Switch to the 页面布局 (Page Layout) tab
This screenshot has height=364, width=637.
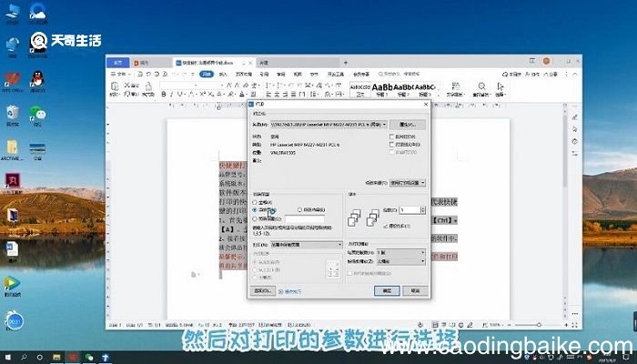click(x=244, y=75)
